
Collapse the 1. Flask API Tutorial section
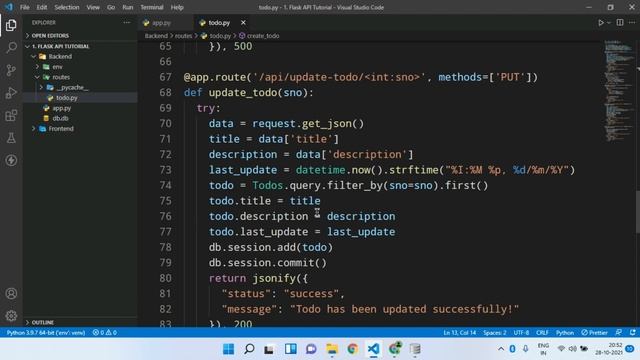click(80, 47)
